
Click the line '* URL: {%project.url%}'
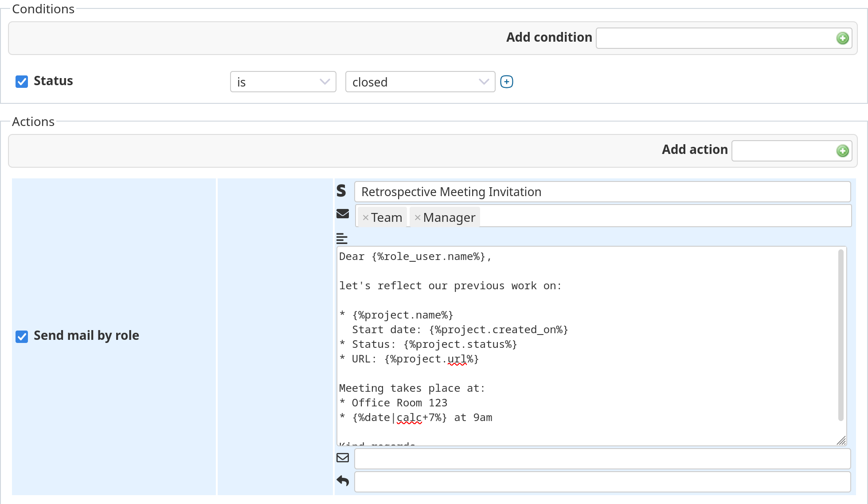point(409,359)
